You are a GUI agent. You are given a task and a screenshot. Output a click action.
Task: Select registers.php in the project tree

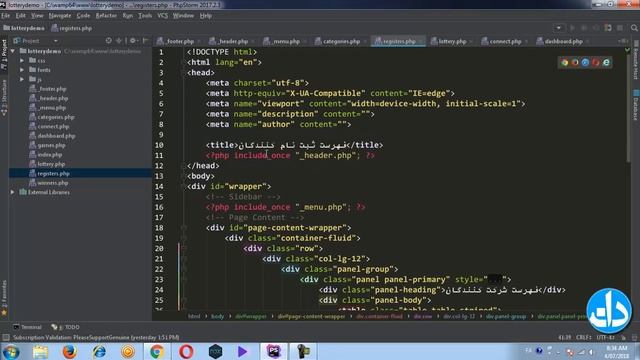pyautogui.click(x=53, y=173)
